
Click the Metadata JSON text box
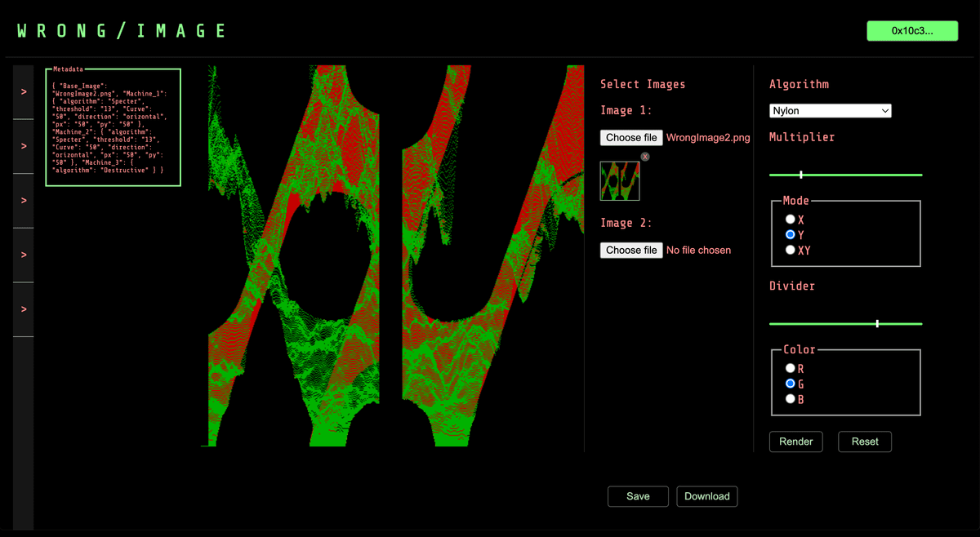pyautogui.click(x=113, y=128)
